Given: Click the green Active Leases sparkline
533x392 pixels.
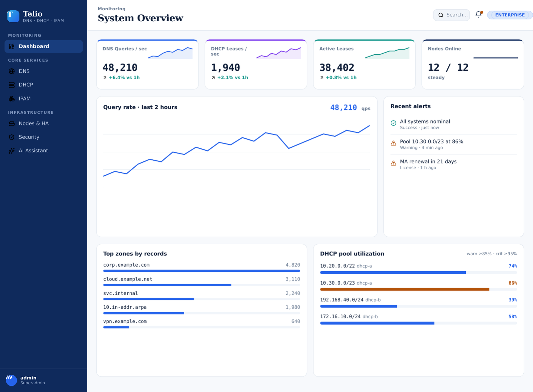Looking at the screenshot, I should click(x=387, y=53).
